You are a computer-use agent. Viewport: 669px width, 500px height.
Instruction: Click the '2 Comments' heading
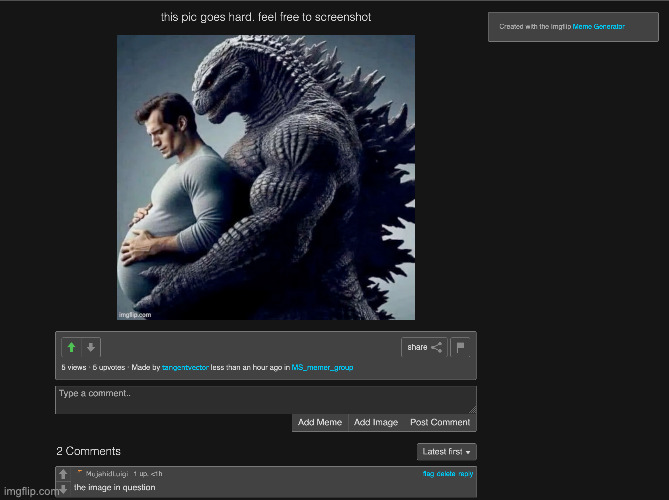coord(88,451)
